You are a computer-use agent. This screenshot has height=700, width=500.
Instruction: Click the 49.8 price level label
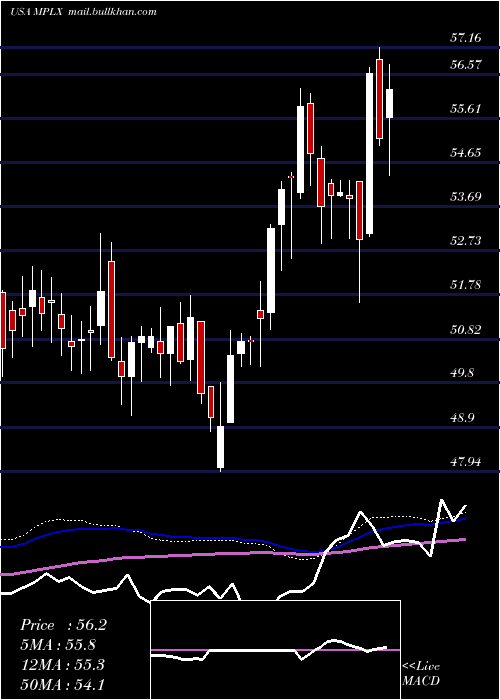point(462,373)
